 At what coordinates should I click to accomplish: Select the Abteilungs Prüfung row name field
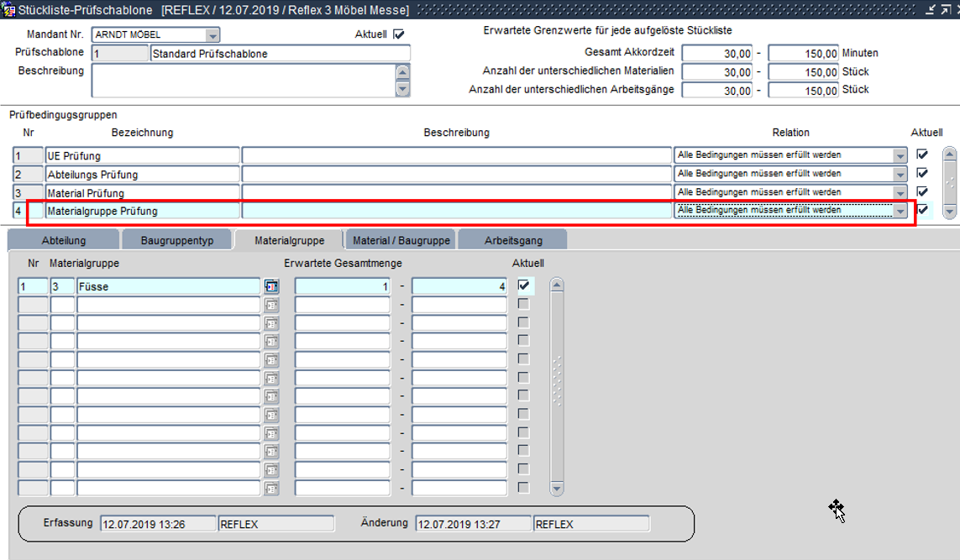click(x=143, y=175)
